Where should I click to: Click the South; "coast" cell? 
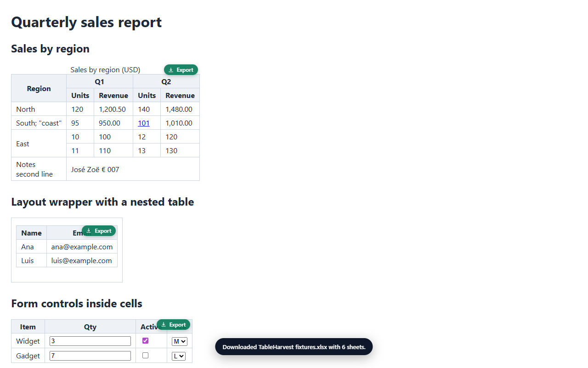39,123
